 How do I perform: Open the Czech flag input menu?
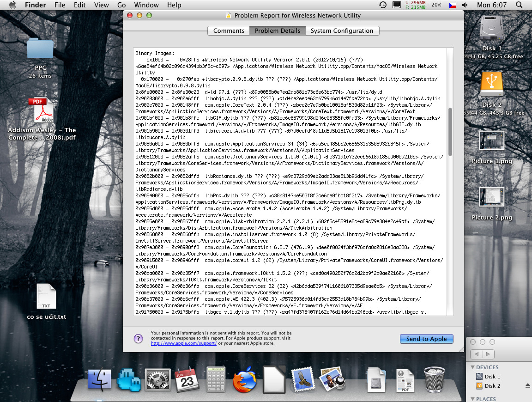(453, 5)
